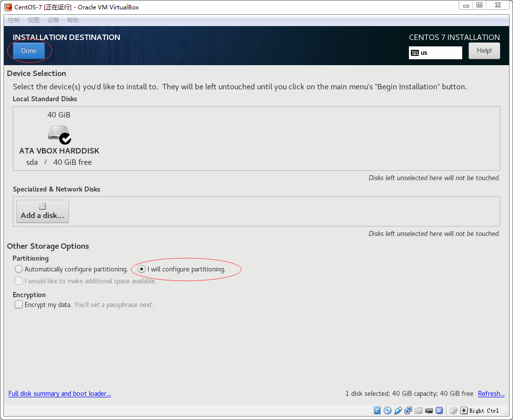Click the Add a disk... button

coord(42,211)
